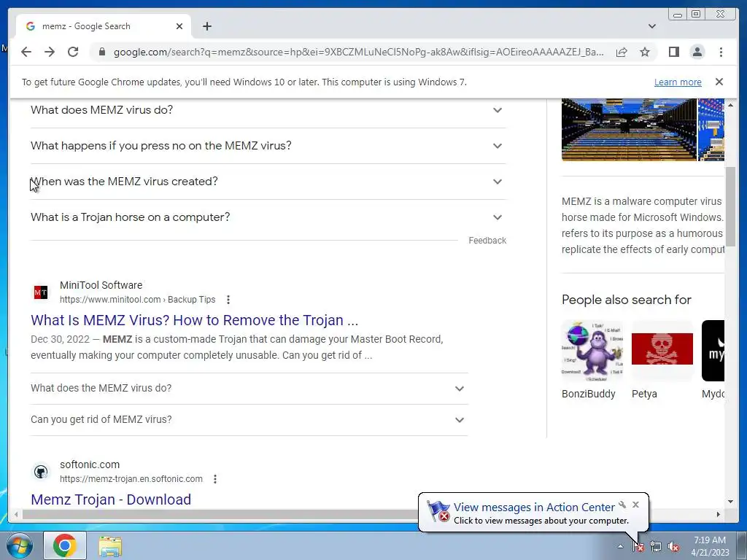Image resolution: width=747 pixels, height=560 pixels.
Task: Open Windows Explorer from the taskbar
Action: point(110,545)
